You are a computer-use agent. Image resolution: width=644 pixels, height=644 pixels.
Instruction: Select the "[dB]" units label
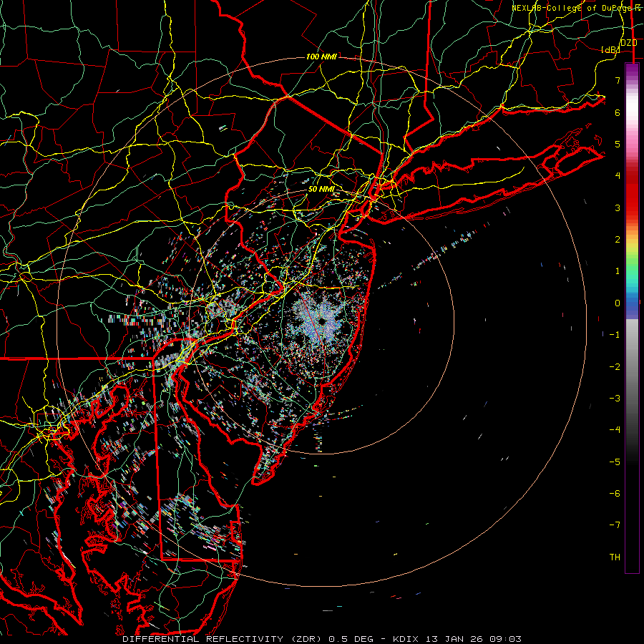tap(610, 49)
